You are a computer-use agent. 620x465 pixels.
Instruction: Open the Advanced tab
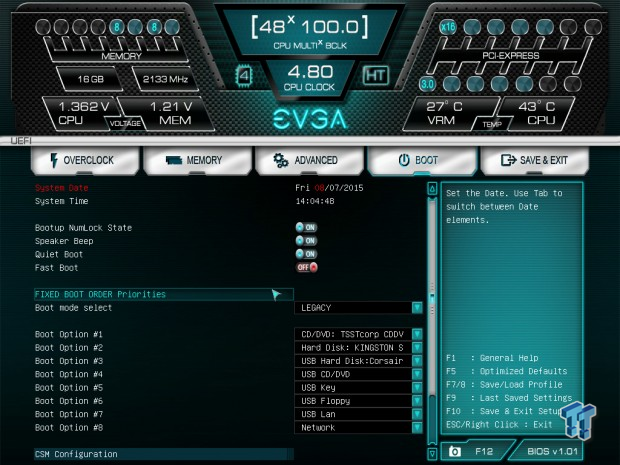(309, 160)
